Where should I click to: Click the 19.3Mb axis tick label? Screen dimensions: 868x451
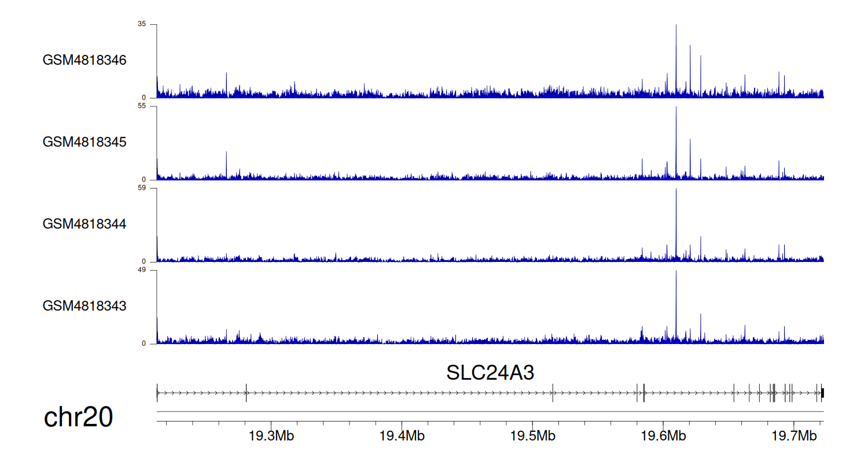pyautogui.click(x=271, y=434)
